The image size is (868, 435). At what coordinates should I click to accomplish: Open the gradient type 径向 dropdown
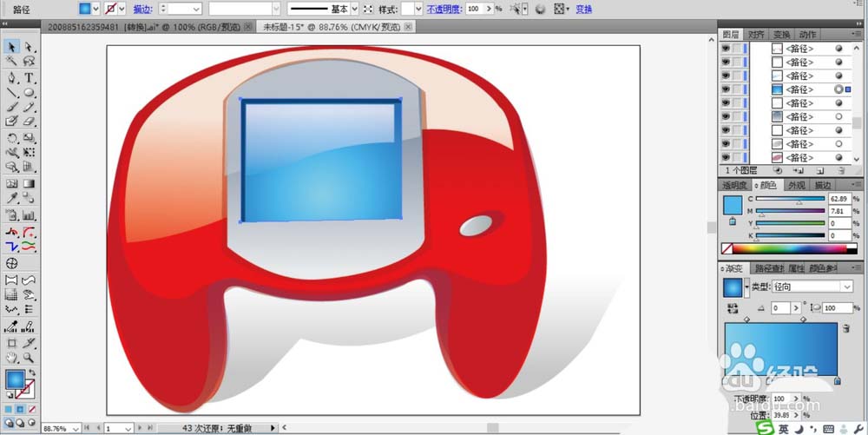tap(847, 287)
